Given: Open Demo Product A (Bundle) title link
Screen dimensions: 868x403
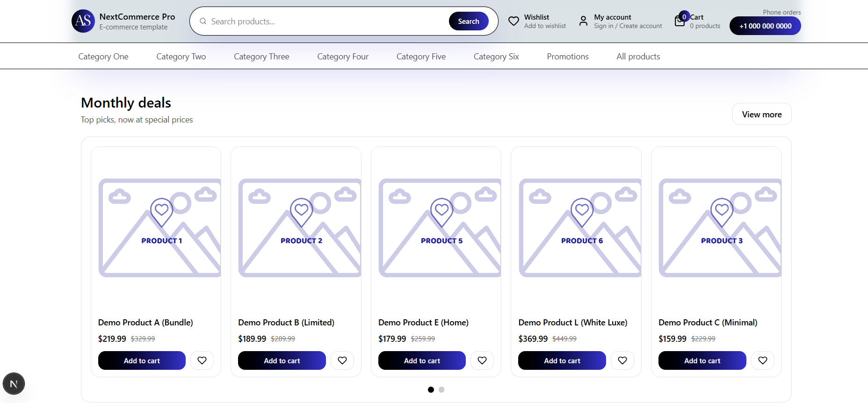Looking at the screenshot, I should click(145, 323).
